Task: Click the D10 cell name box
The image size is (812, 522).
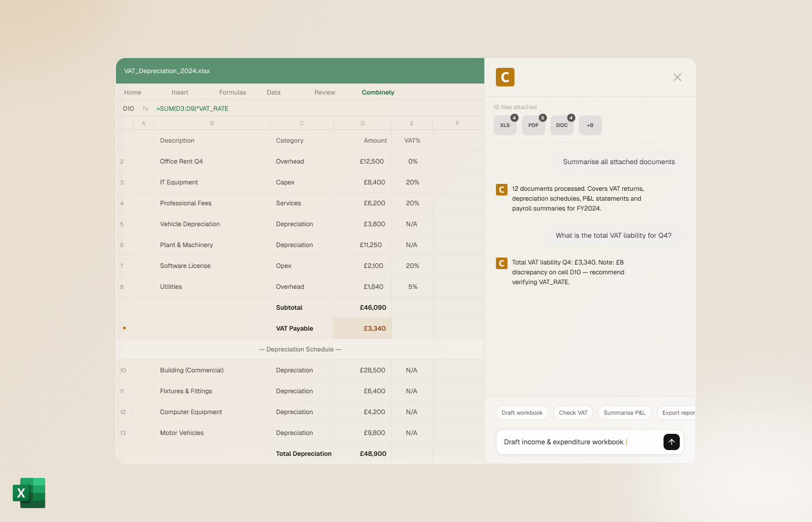Action: [x=129, y=108]
